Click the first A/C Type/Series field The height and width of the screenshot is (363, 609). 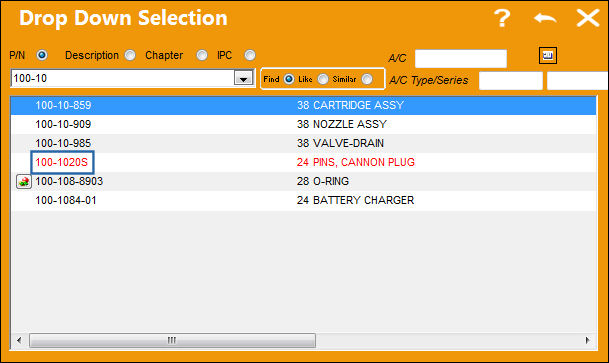pyautogui.click(x=511, y=81)
